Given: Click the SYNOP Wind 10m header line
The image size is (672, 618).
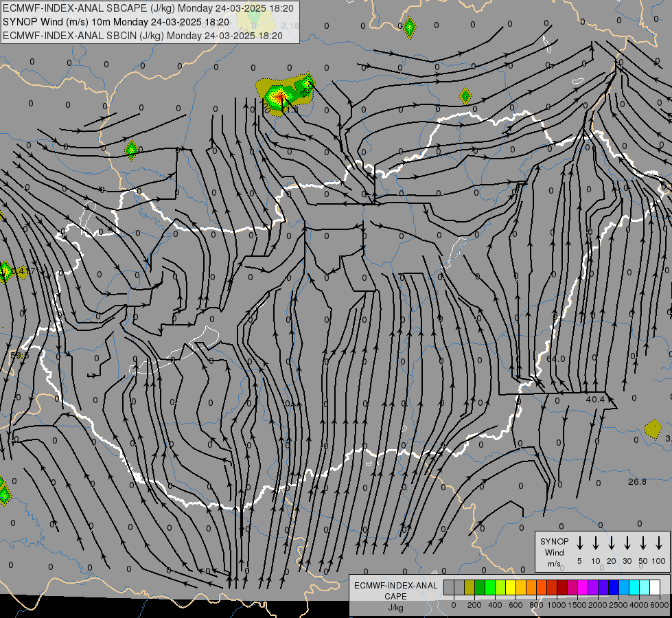Looking at the screenshot, I should point(116,22).
